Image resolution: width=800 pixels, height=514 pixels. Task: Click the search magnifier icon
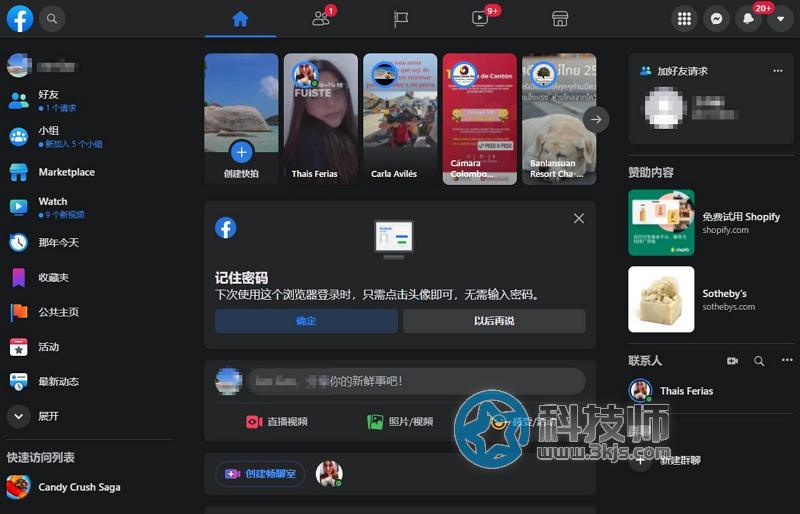pos(52,18)
